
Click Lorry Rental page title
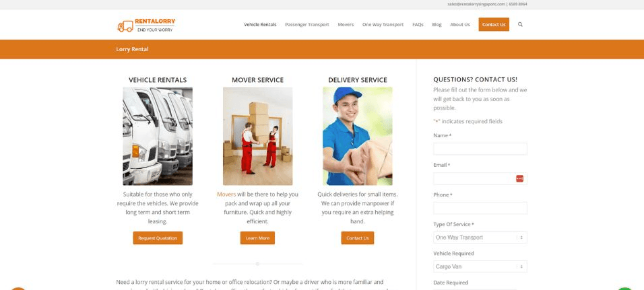click(132, 49)
